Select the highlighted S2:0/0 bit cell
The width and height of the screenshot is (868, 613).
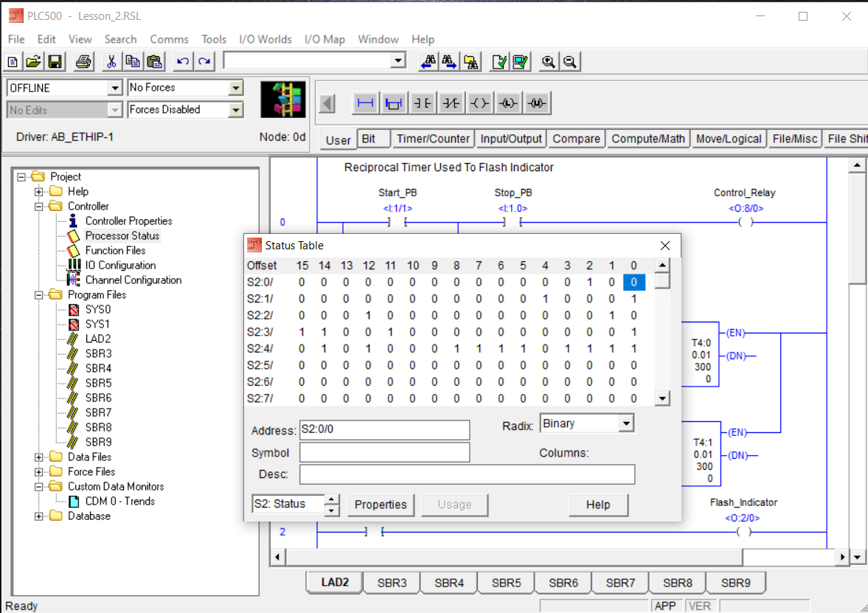[633, 283]
